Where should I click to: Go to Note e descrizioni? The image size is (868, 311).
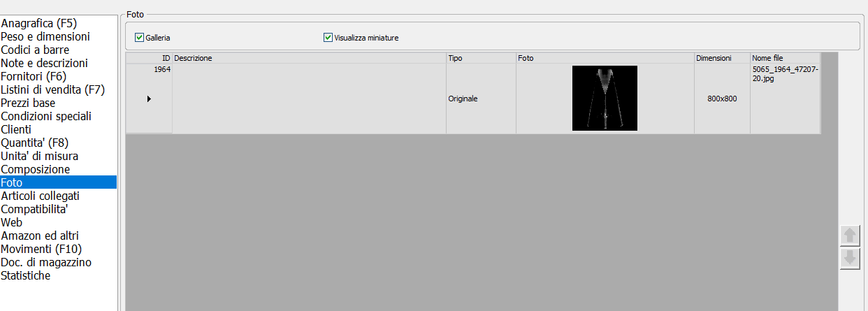click(44, 63)
